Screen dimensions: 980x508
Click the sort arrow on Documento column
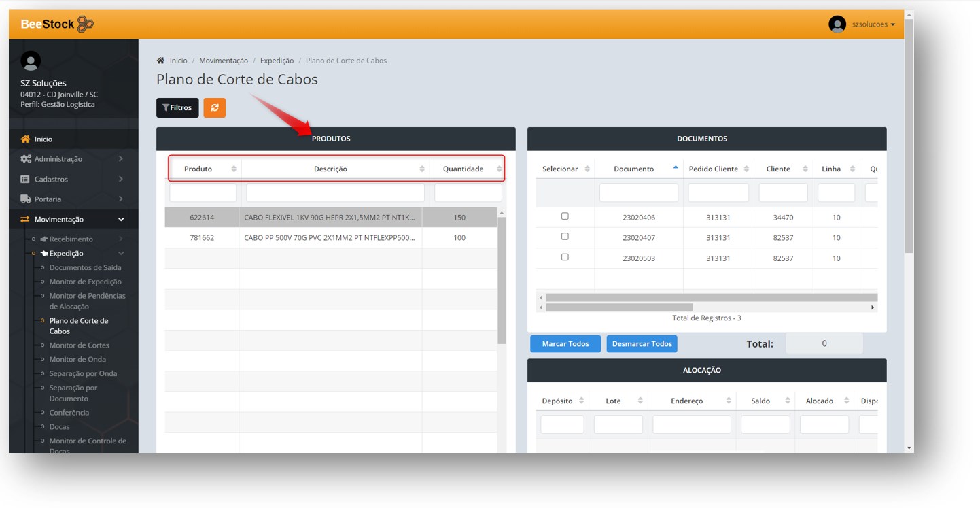pos(676,167)
